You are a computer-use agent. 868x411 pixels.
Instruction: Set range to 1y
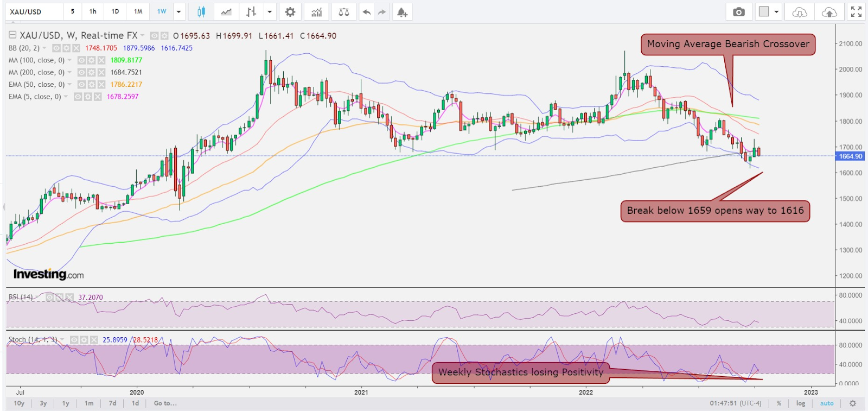pos(66,403)
